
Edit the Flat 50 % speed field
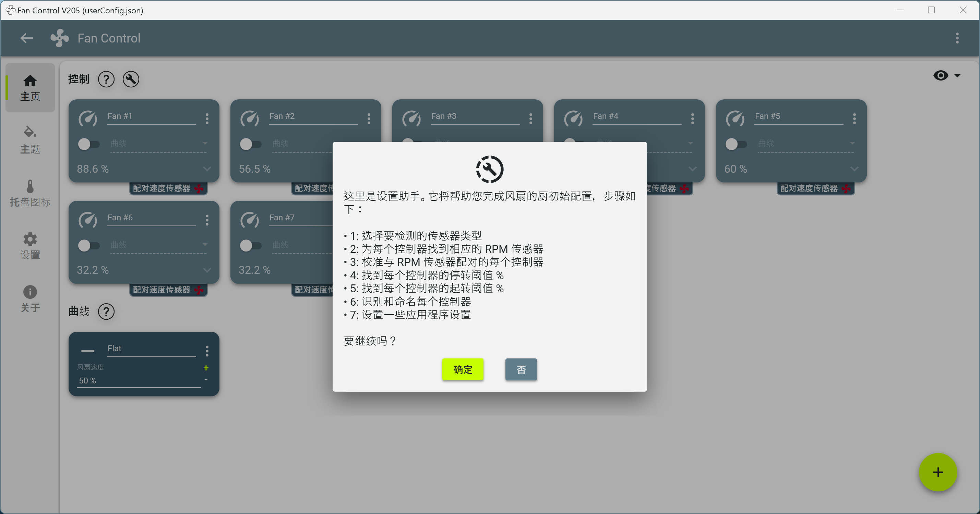pos(139,381)
